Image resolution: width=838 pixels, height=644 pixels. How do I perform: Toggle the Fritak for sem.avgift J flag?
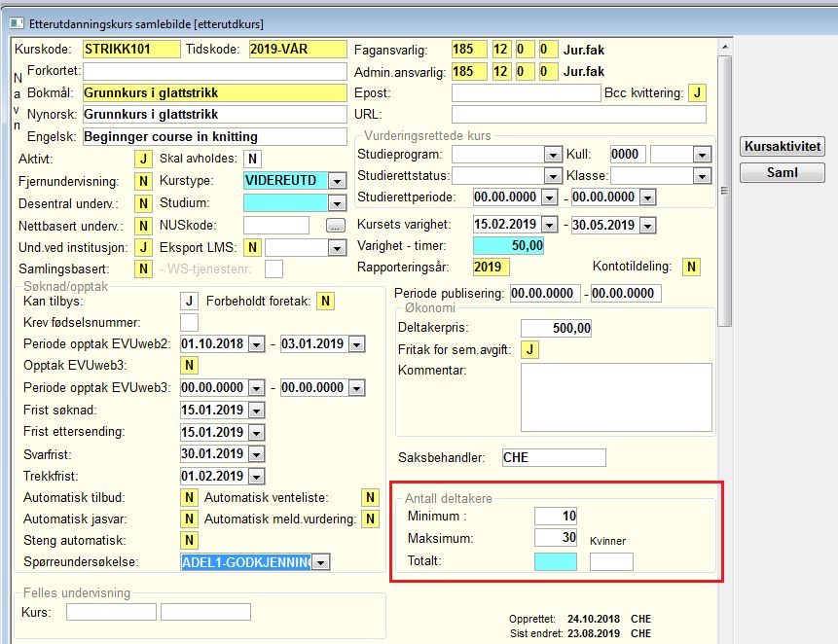[529, 350]
